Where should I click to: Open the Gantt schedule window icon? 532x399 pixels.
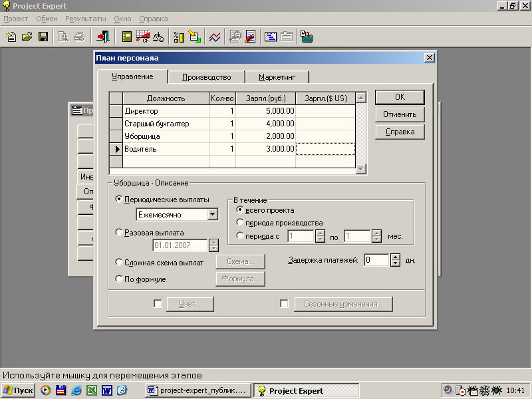point(271,37)
